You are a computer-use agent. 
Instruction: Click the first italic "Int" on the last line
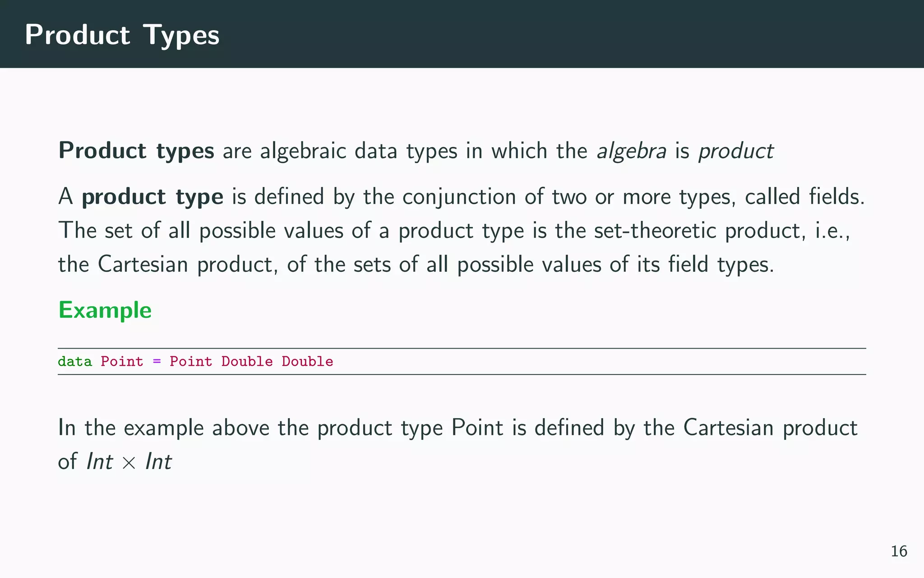[99, 462]
